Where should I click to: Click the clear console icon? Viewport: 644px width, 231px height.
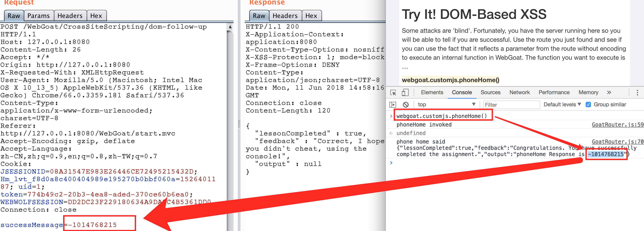tap(406, 105)
